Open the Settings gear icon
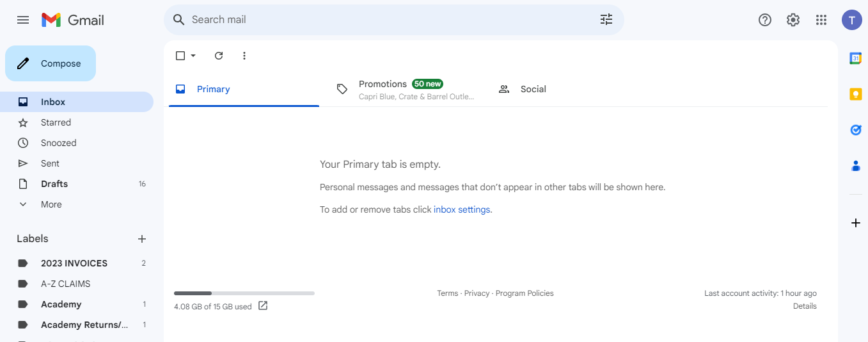Screen dimensions: 868x342 coord(793,20)
